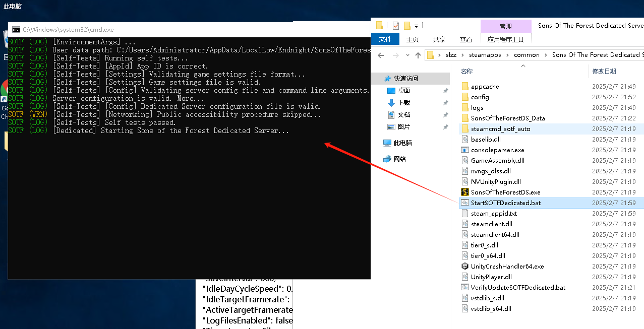Screen dimensions: 644x329
Task: Select the VerifyUpdateSOTFDedicated.bat file icon
Action: 465,288
